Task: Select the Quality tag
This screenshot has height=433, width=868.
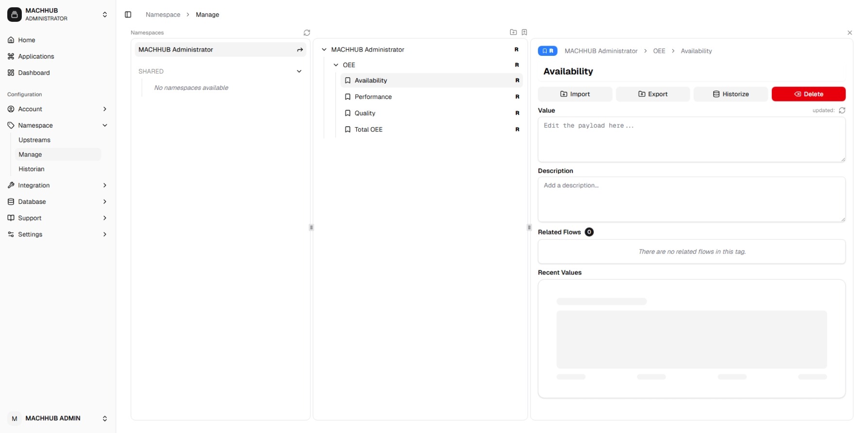Action: (x=432, y=113)
